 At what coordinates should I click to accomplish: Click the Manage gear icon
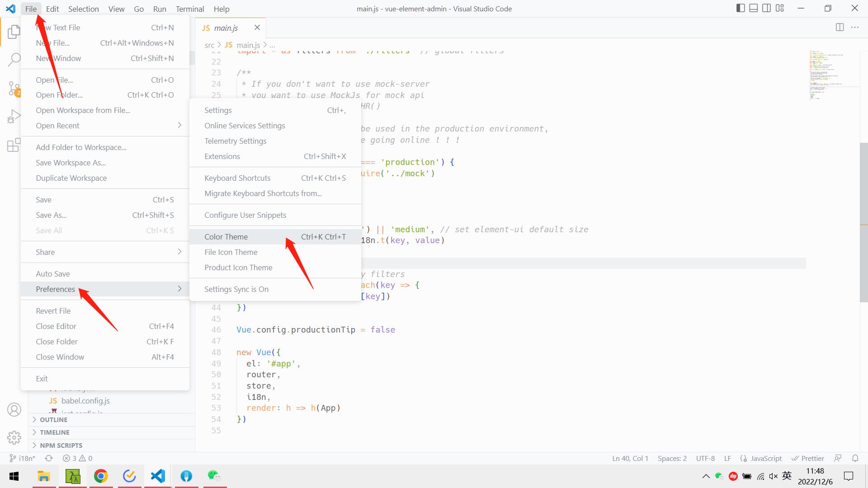point(14,437)
